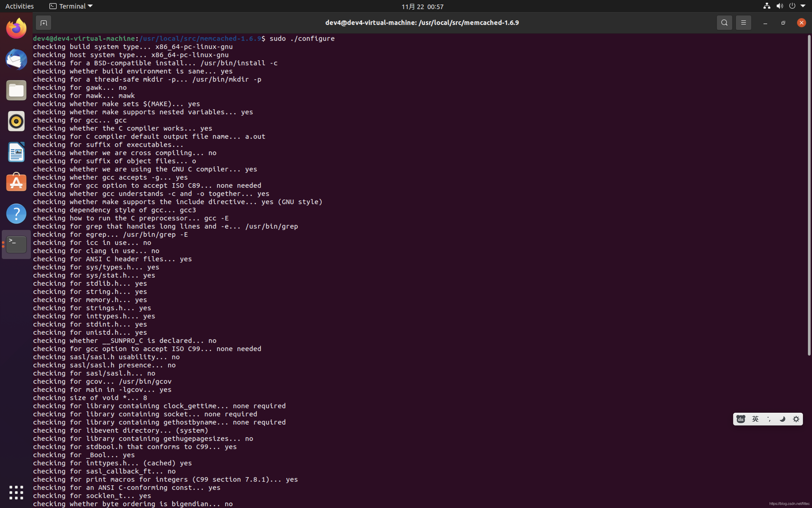This screenshot has width=812, height=508.
Task: Click the 'checking for gawk... no' line
Action: (80, 87)
